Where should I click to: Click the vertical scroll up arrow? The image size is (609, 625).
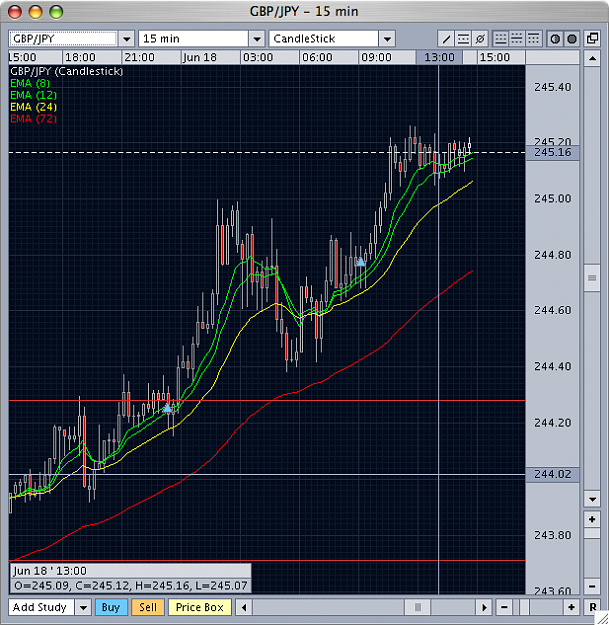(x=592, y=59)
